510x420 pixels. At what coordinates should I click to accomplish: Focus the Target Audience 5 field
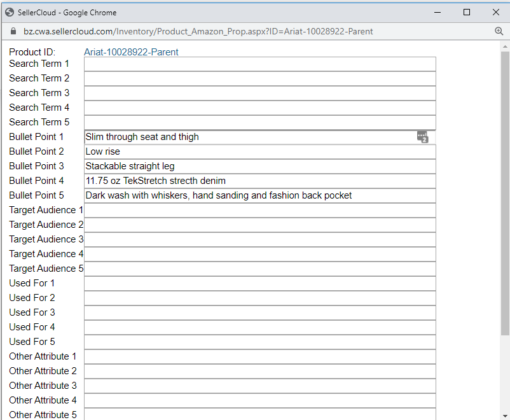[260, 269]
